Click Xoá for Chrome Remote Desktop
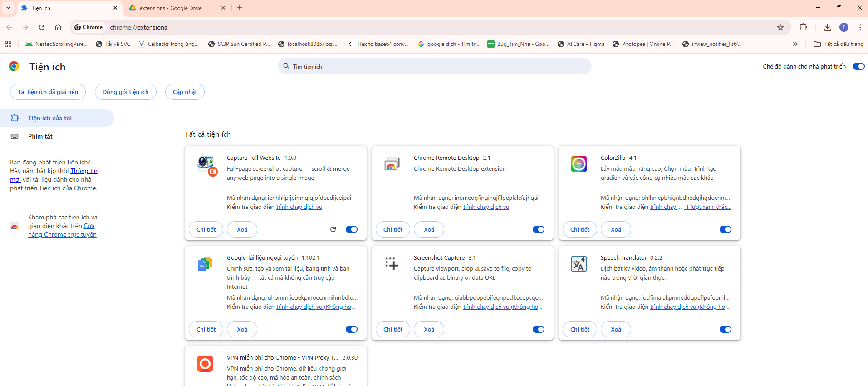Viewport: 868px width, 386px height. click(x=429, y=229)
